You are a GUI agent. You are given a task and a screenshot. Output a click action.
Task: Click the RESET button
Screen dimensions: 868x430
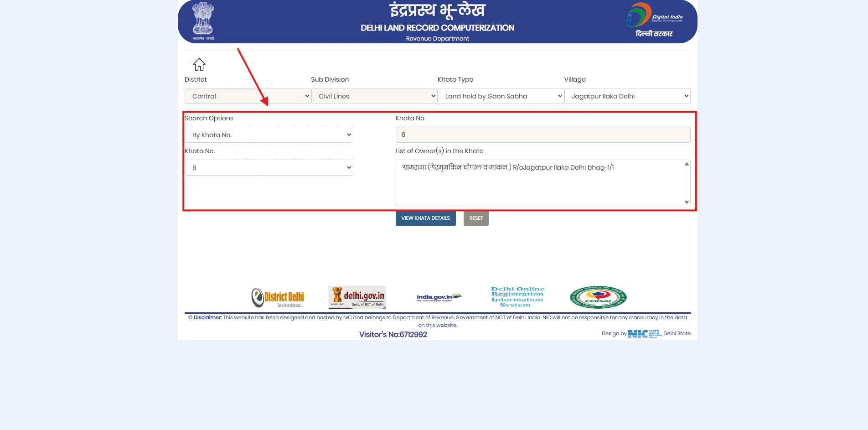(x=475, y=218)
